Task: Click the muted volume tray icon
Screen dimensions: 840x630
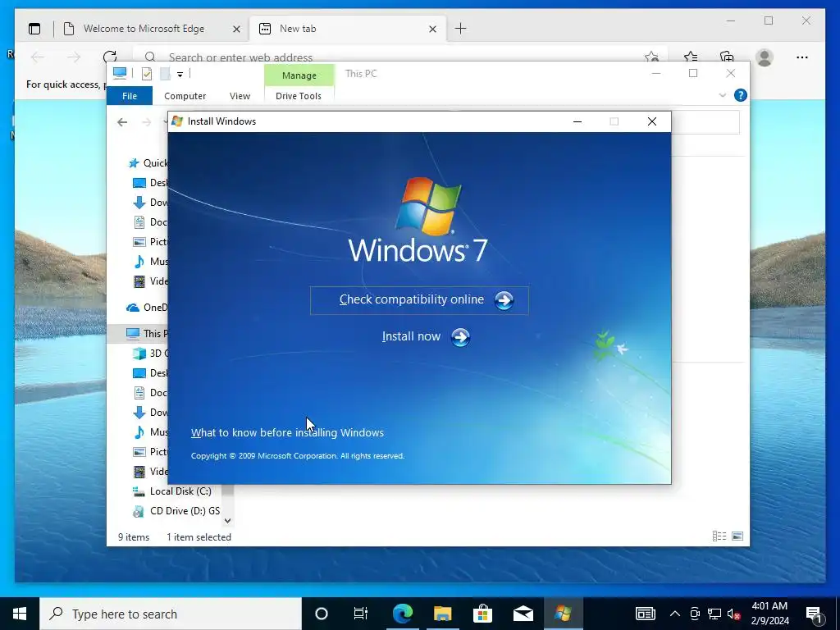Action: [x=733, y=614]
